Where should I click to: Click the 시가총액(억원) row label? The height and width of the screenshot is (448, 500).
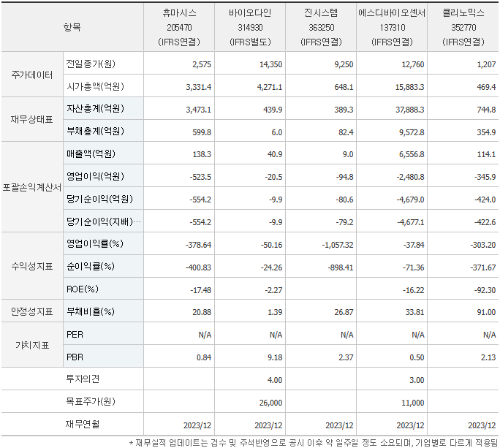point(95,86)
